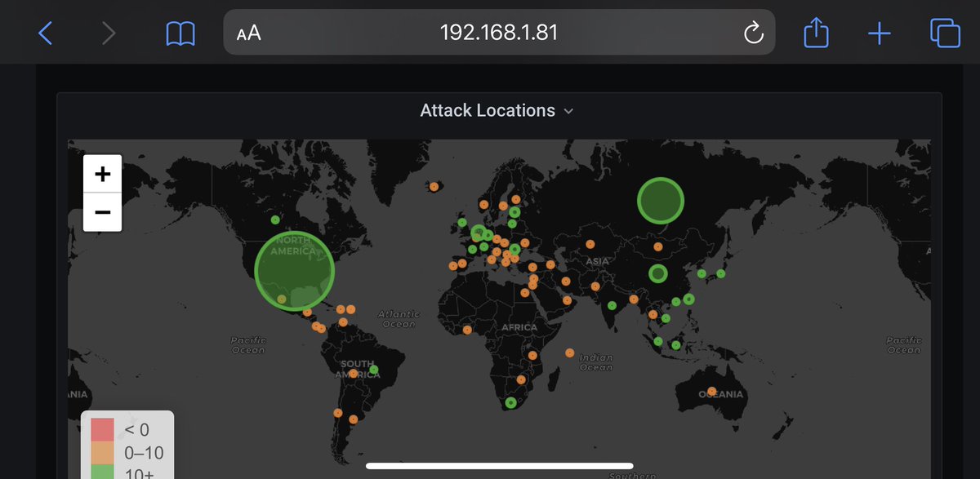Open the share sheet icon
The image size is (980, 479).
817,33
